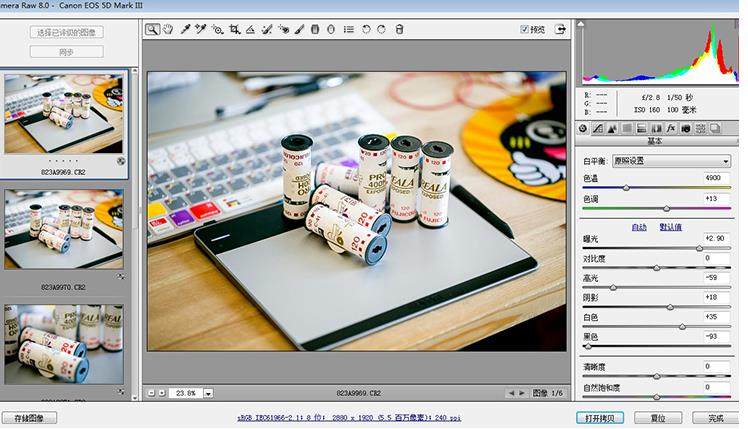Click the 高光 highlights slider handle
The width and height of the screenshot is (748, 429).
[x=613, y=288]
